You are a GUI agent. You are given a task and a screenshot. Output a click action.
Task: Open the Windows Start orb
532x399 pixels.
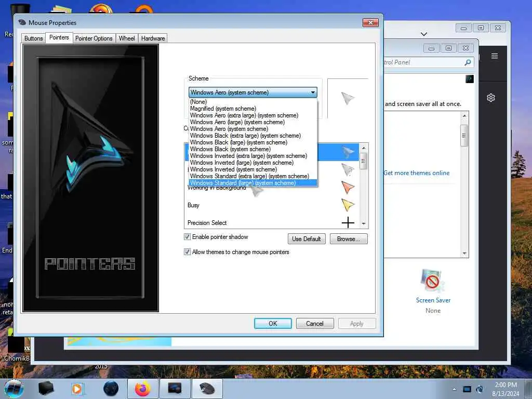(14, 389)
